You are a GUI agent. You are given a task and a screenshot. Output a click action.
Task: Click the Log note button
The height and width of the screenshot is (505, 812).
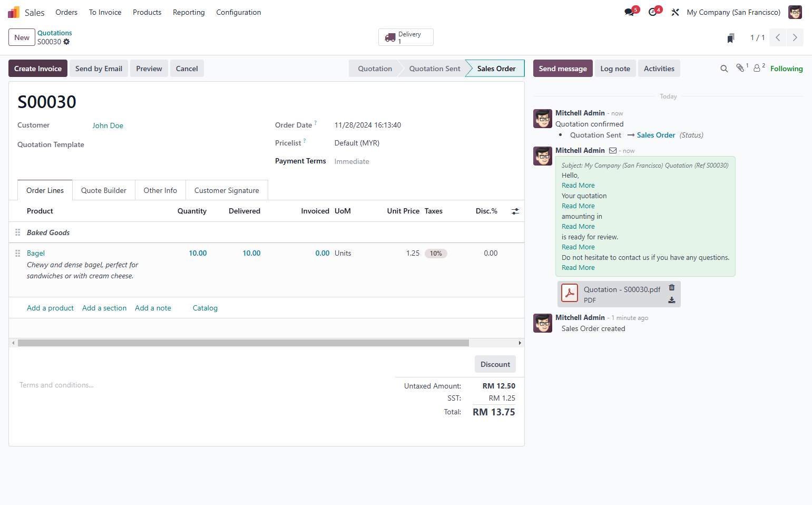point(615,69)
